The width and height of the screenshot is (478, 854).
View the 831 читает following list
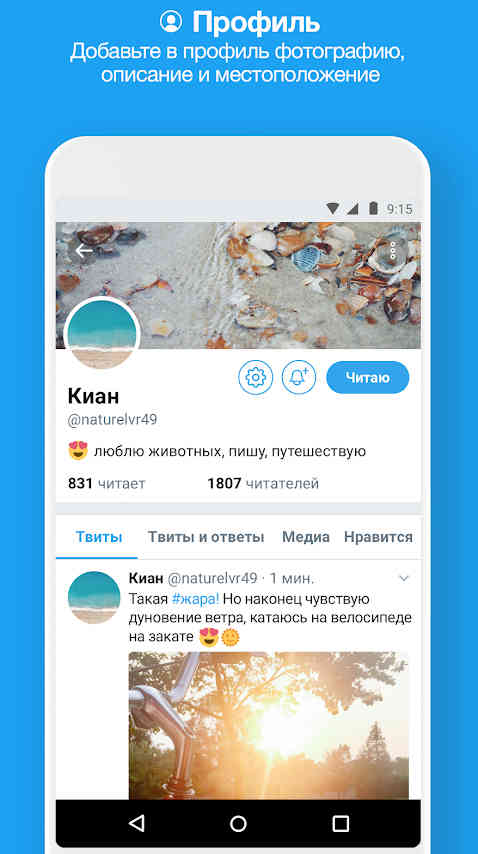107,483
